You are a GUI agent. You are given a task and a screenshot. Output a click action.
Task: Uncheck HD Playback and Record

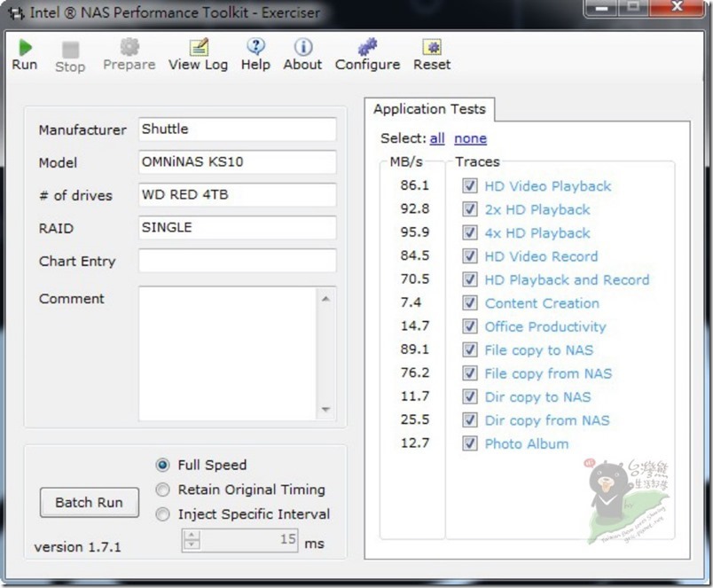470,279
